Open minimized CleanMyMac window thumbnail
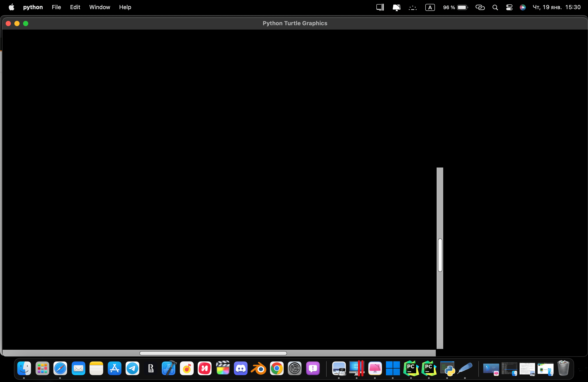 (x=491, y=369)
